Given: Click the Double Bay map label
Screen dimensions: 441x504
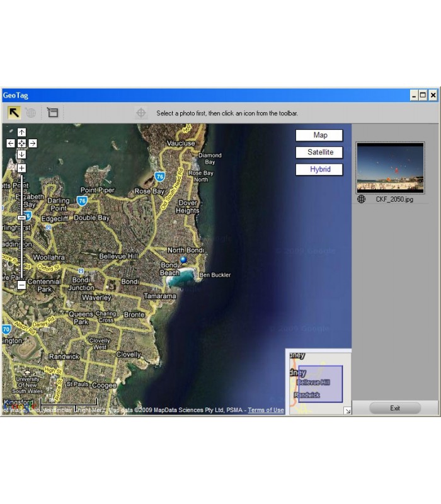Looking at the screenshot, I should 92,218.
